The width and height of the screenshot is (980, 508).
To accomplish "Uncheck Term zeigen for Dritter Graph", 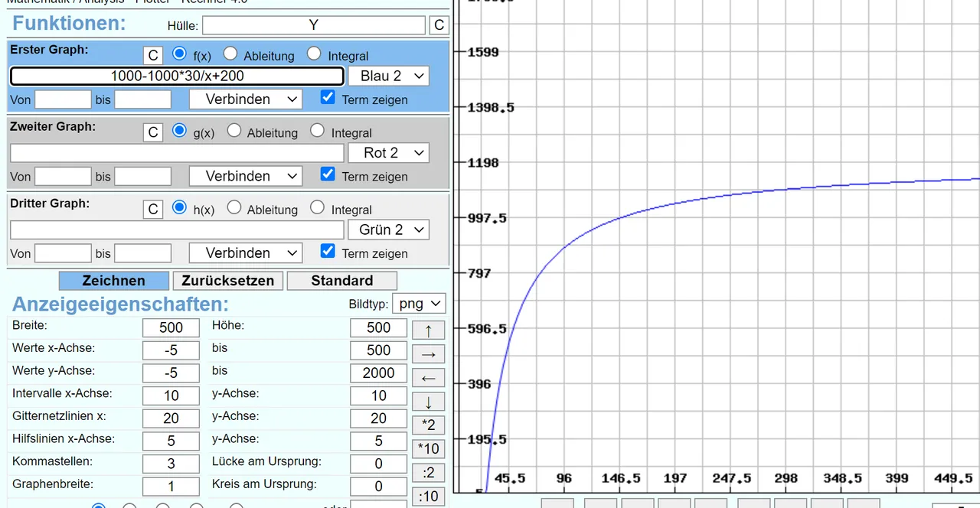I will 328,251.
